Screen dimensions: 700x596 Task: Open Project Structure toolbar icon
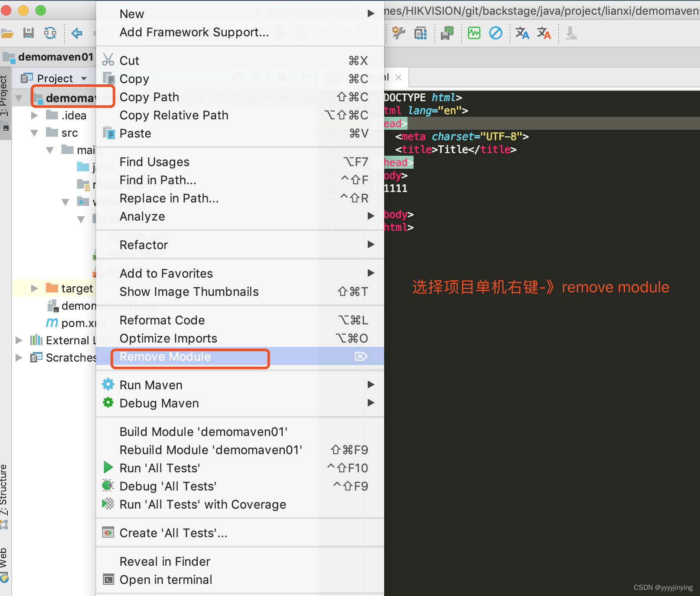pyautogui.click(x=421, y=33)
